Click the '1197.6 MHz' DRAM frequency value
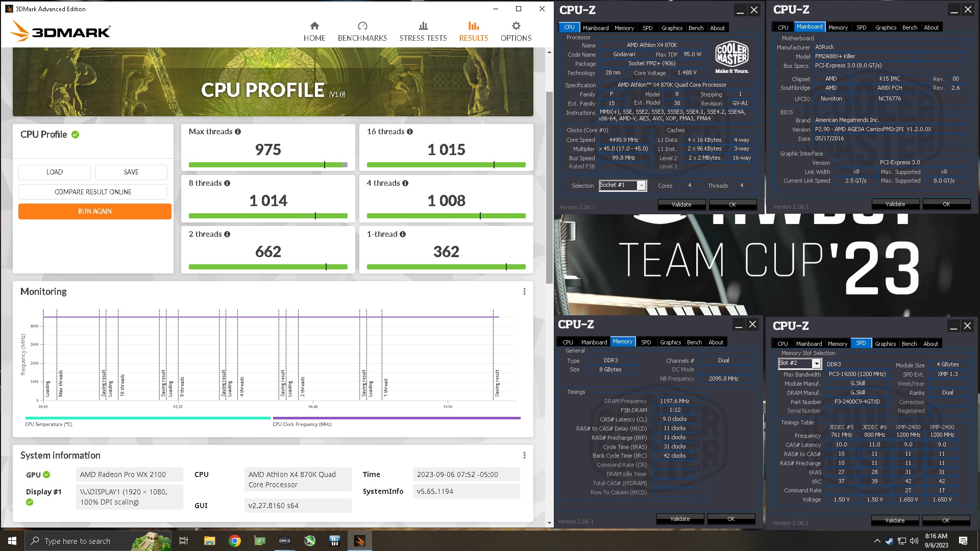Viewport: 980px width, 551px height. [x=674, y=401]
